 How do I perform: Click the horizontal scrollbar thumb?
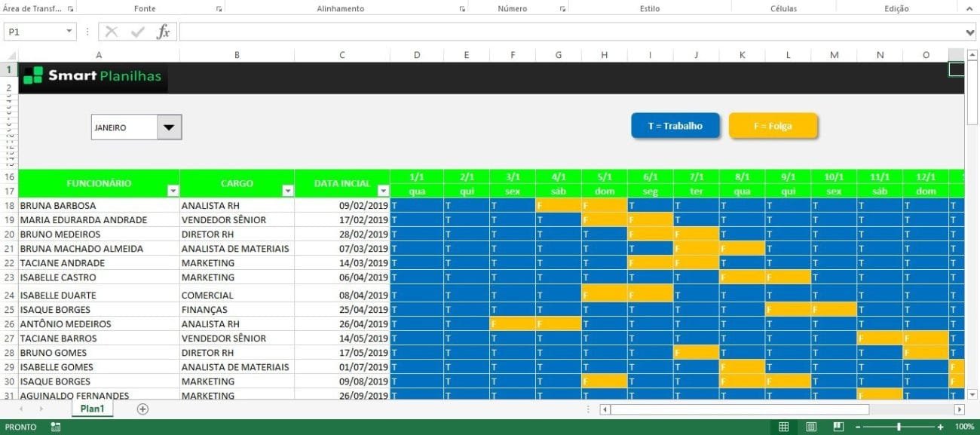click(740, 409)
